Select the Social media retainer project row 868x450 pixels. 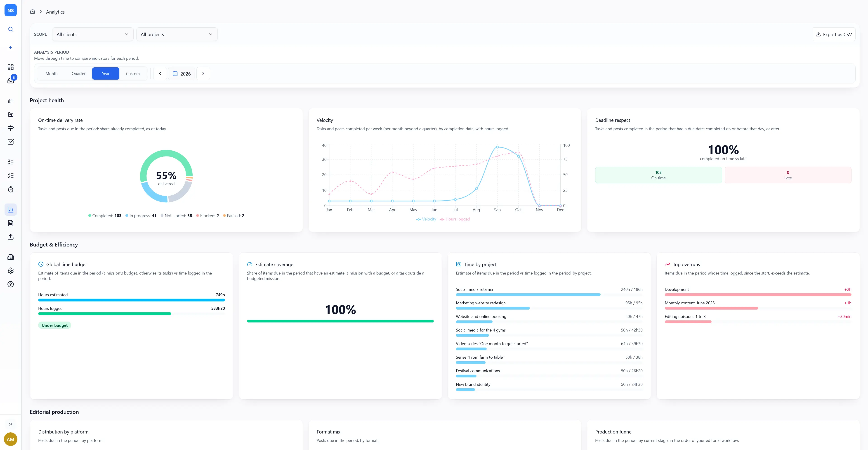pos(549,291)
